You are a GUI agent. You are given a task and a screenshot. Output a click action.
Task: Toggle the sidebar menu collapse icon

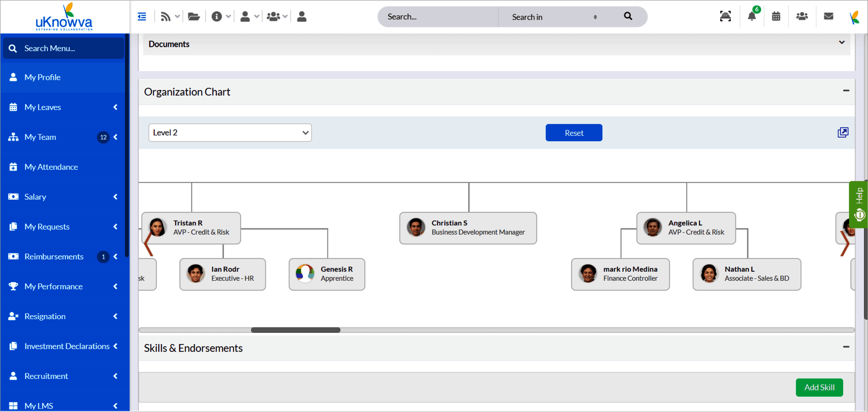pos(142,16)
